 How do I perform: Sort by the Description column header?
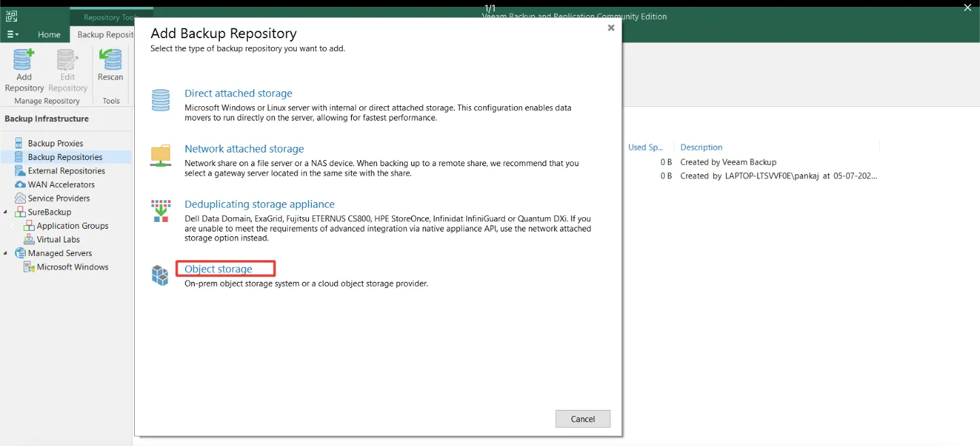tap(701, 147)
